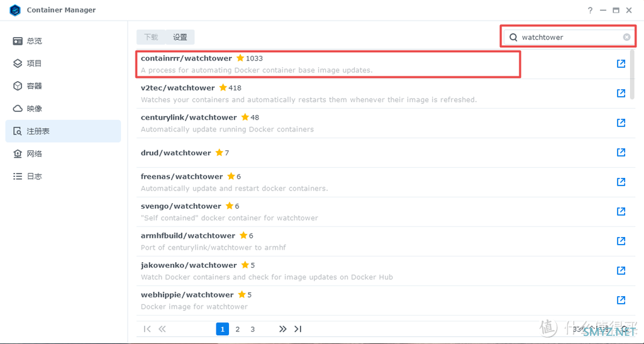Select the centurylink/watchtower row
Screen dimensions: 644x344
pos(383,123)
